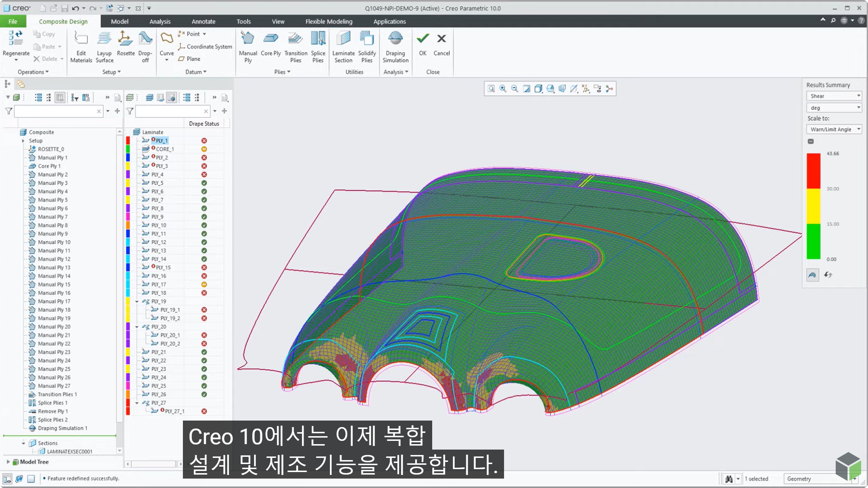
Task: Click the Drape Status column header
Action: tap(204, 124)
